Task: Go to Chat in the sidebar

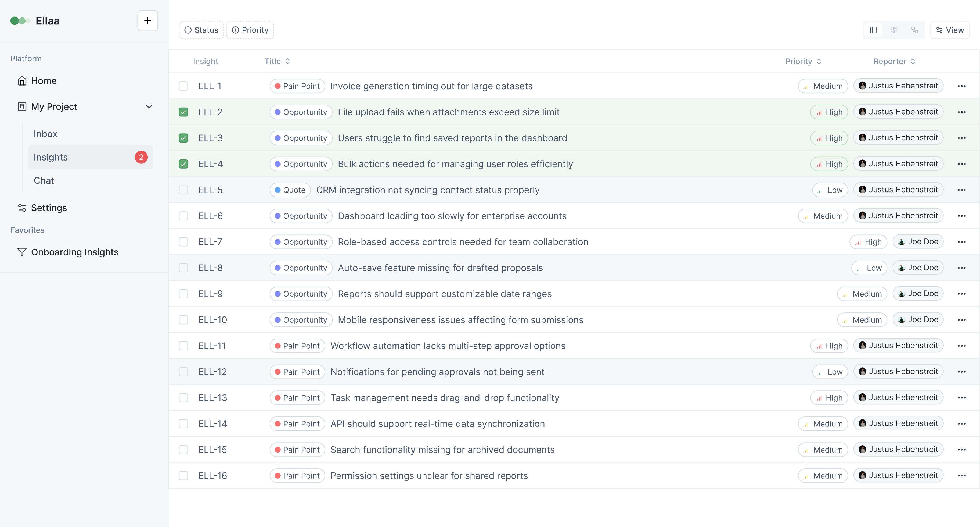Action: pos(44,180)
